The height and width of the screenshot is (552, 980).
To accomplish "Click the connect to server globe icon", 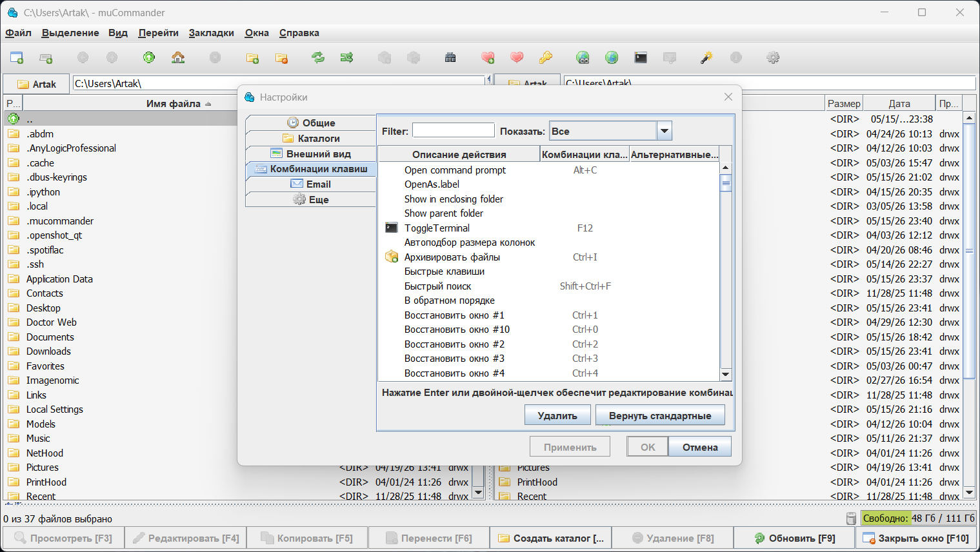I will (583, 58).
